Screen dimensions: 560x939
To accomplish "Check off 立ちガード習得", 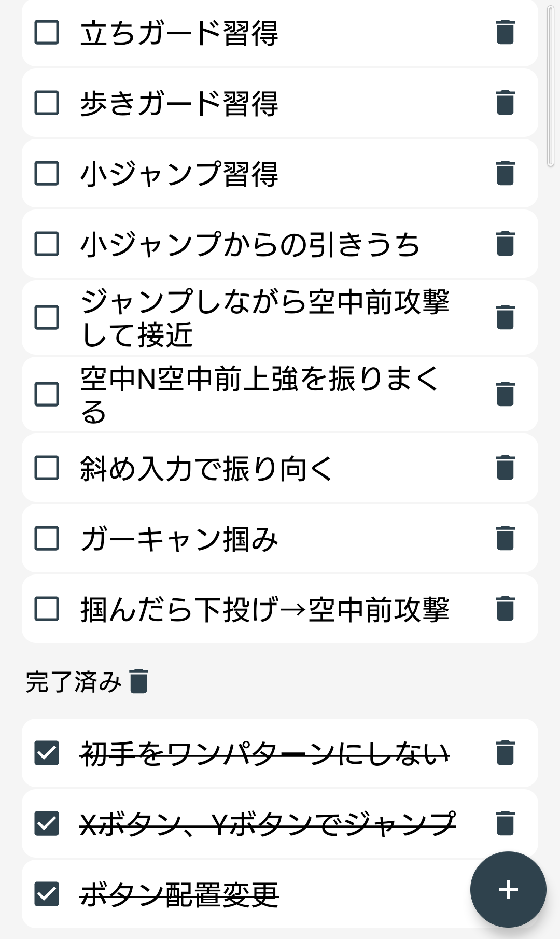I will [47, 32].
